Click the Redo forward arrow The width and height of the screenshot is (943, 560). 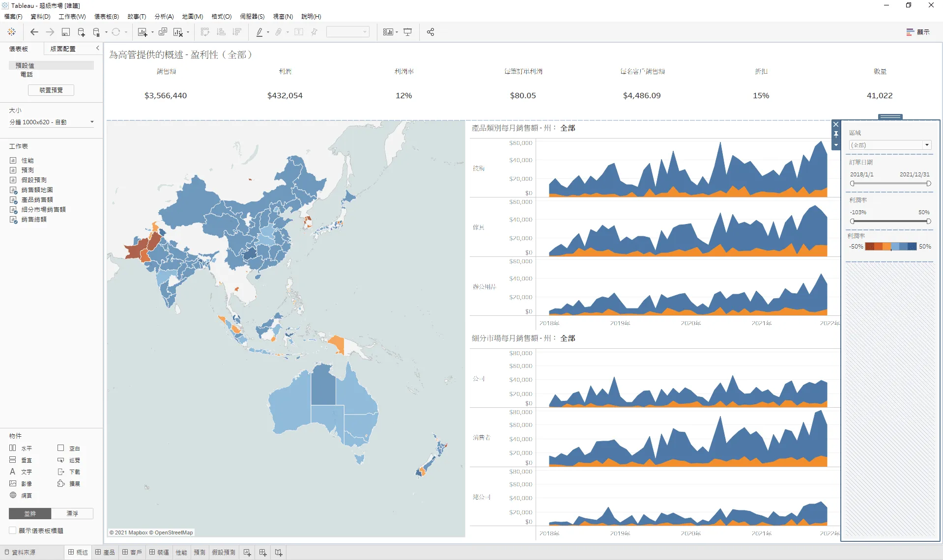click(50, 32)
